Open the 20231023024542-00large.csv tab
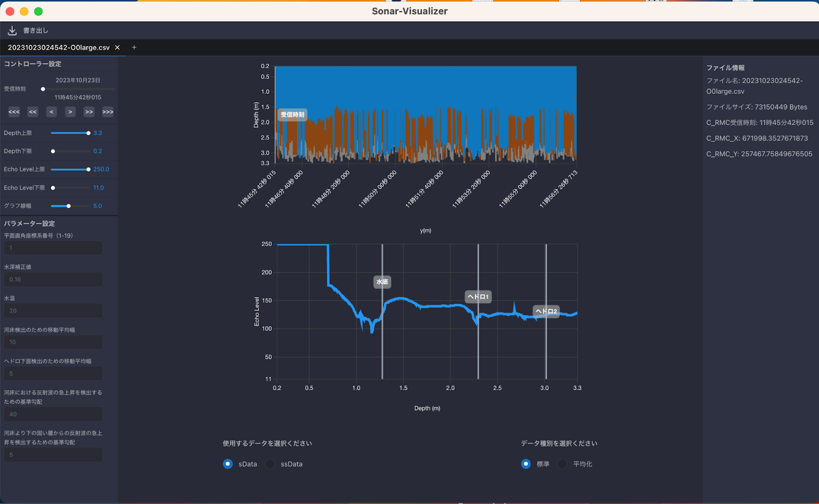 coord(59,48)
